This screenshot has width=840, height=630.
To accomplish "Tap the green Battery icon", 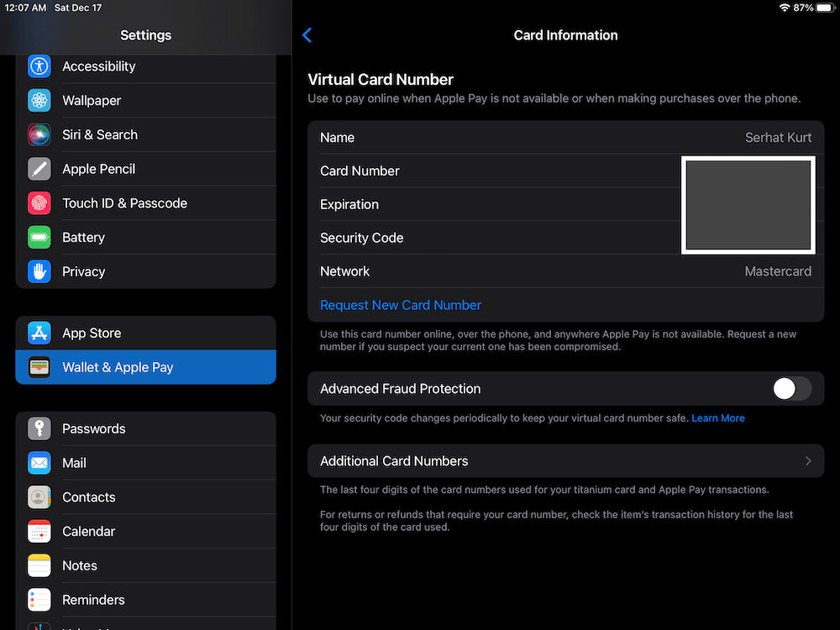I will click(39, 238).
